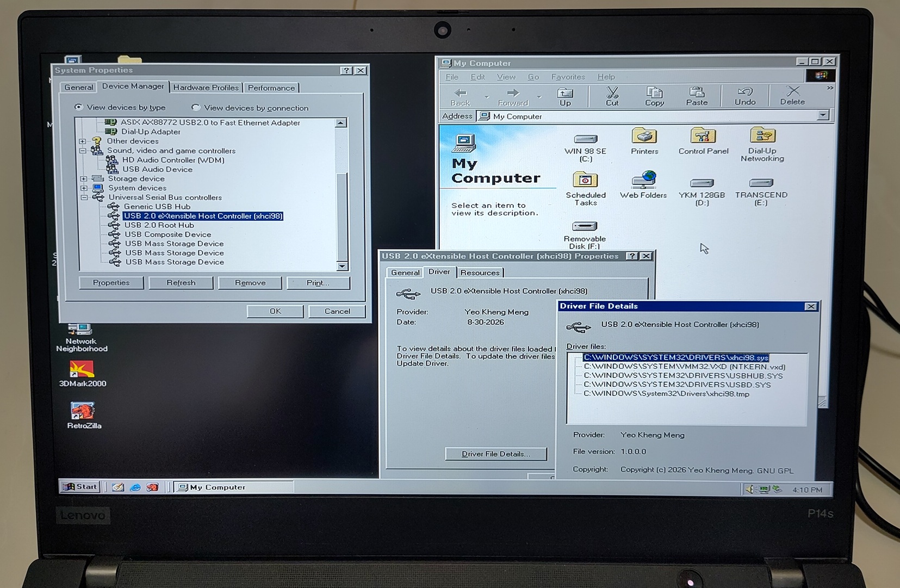
Task: Select the 3DMark2000 desktop icon
Action: coord(82,374)
